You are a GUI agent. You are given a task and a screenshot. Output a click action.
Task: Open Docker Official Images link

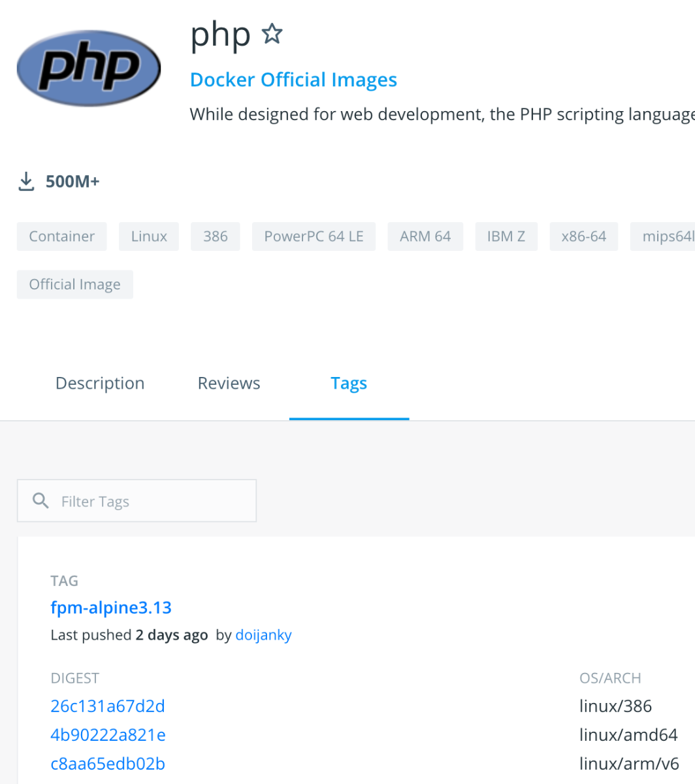[293, 80]
